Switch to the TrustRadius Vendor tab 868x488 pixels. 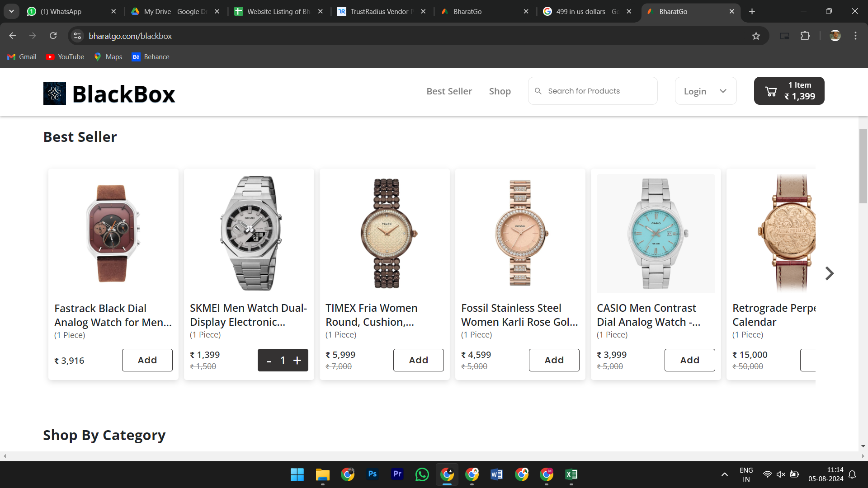click(379, 11)
